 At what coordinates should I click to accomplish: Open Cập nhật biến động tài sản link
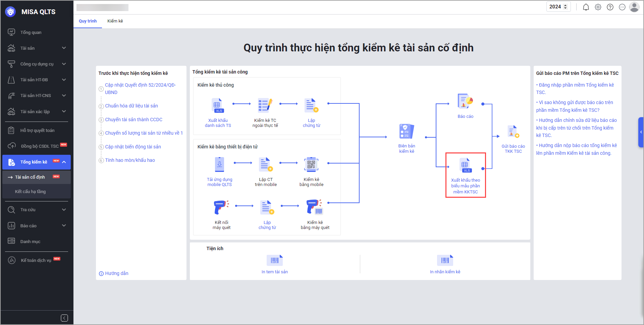(x=133, y=147)
